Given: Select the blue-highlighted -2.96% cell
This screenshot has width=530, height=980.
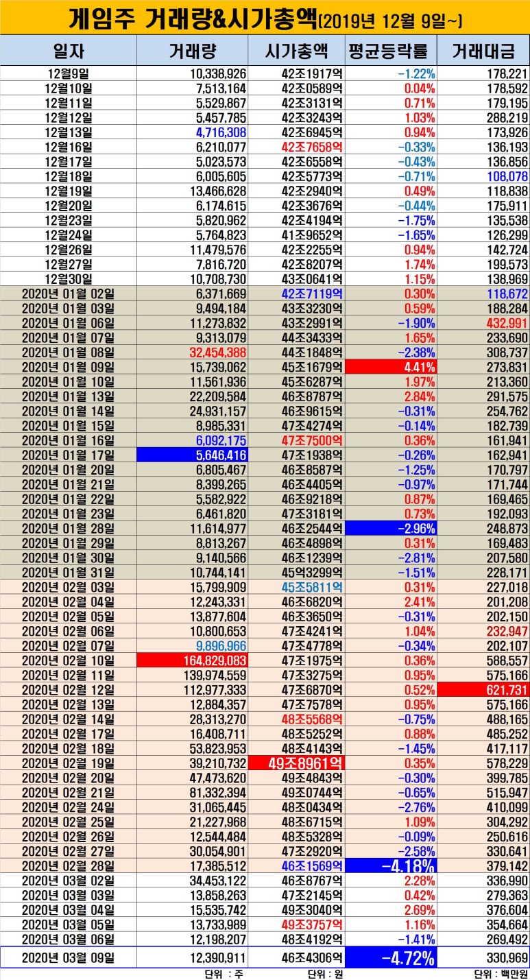Looking at the screenshot, I should [x=392, y=527].
